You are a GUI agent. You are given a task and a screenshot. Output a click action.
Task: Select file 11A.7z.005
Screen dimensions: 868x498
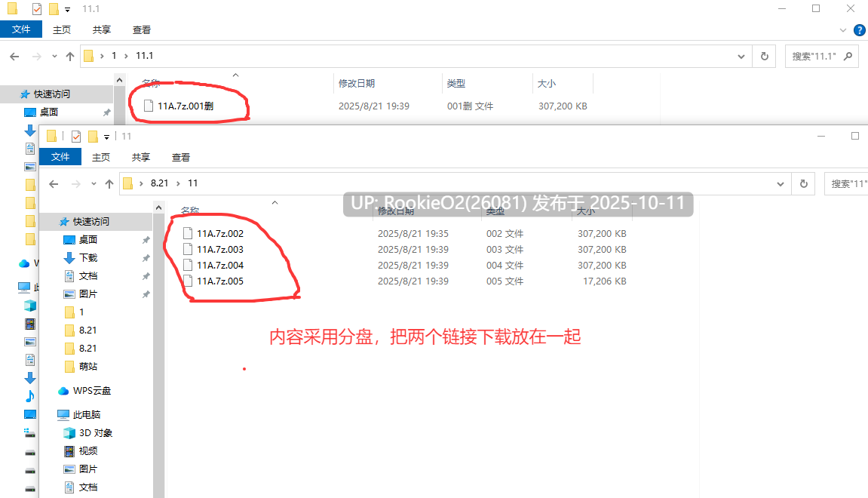220,281
